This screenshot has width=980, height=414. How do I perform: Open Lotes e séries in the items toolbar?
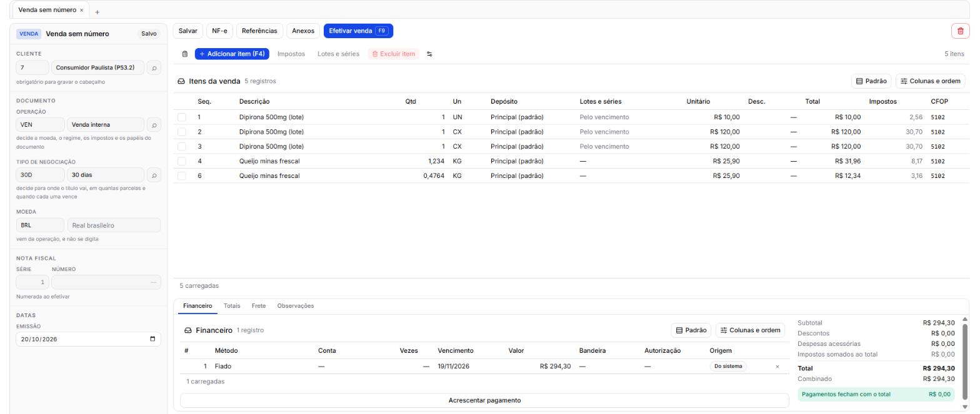tap(338, 54)
